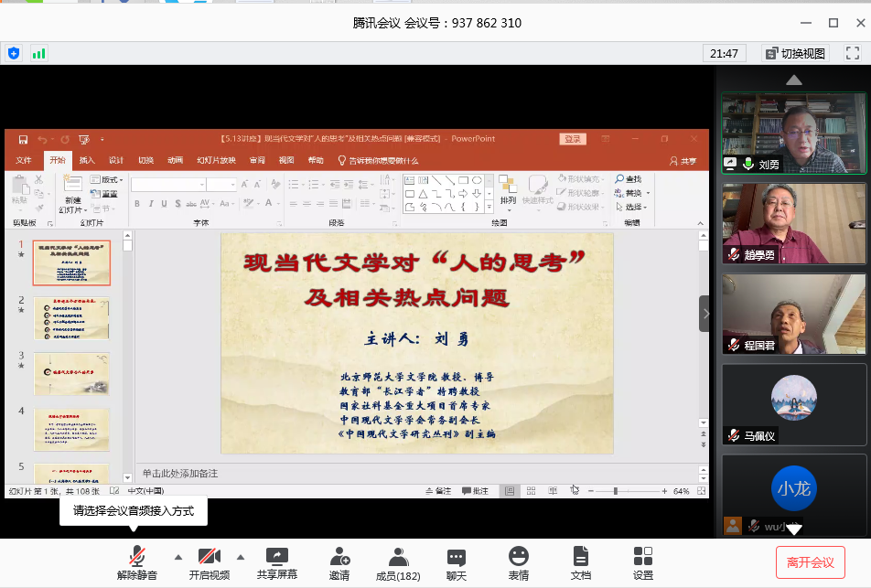
Task: Expand audio options arrow beside 解除静音
Action: coord(178,556)
